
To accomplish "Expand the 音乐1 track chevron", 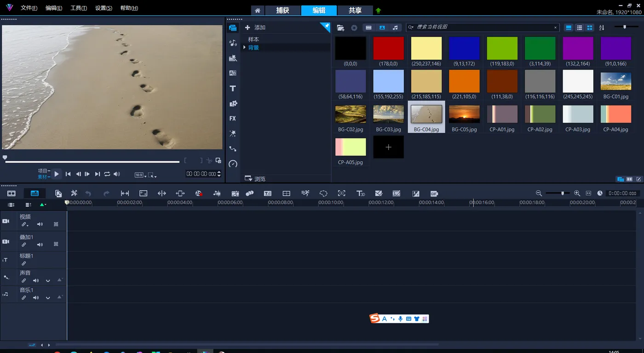I will (x=48, y=298).
